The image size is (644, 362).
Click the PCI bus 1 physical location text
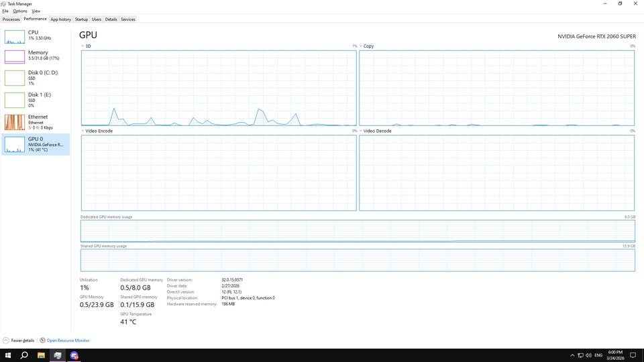click(248, 298)
